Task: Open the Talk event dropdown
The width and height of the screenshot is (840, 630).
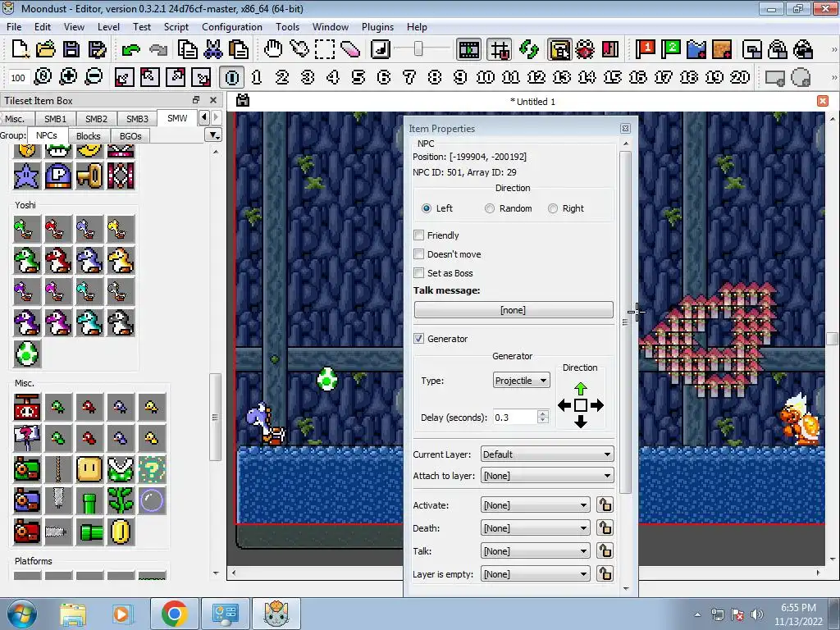Action: [x=535, y=551]
